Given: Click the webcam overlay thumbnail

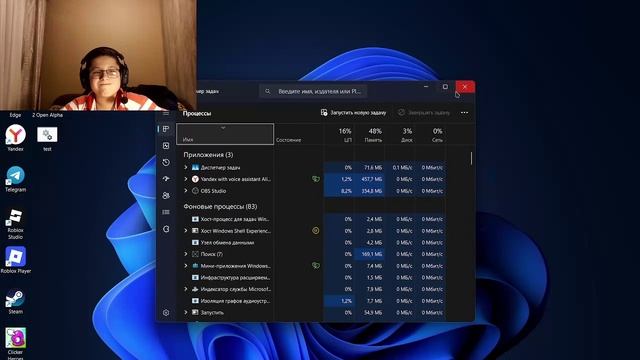Looking at the screenshot, I should [x=98, y=55].
